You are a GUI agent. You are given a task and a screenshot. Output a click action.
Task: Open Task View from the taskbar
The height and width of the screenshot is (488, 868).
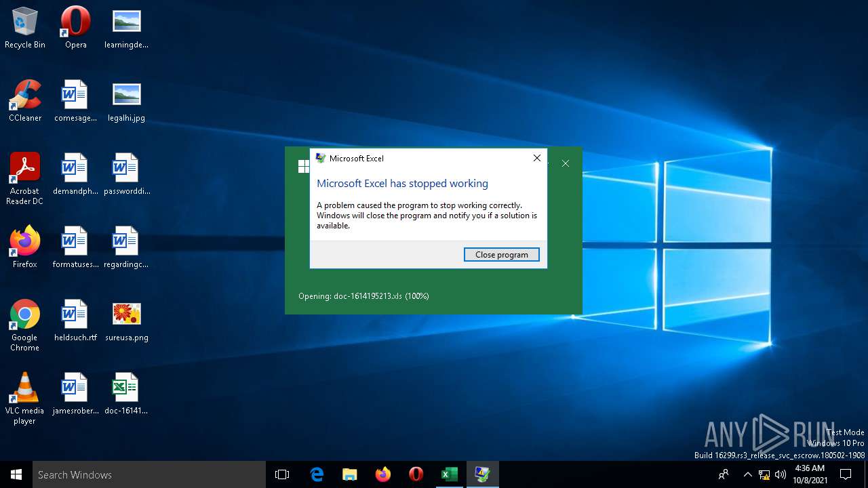tap(282, 474)
